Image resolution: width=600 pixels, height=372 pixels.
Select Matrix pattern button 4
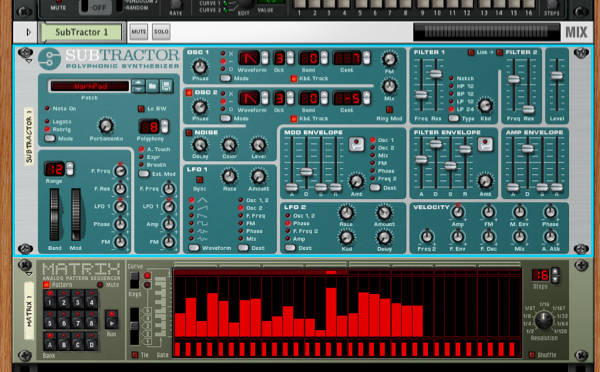[x=91, y=300]
